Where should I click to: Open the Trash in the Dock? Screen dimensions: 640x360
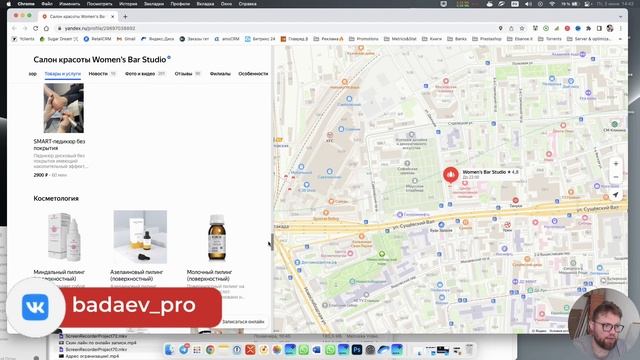click(x=469, y=349)
